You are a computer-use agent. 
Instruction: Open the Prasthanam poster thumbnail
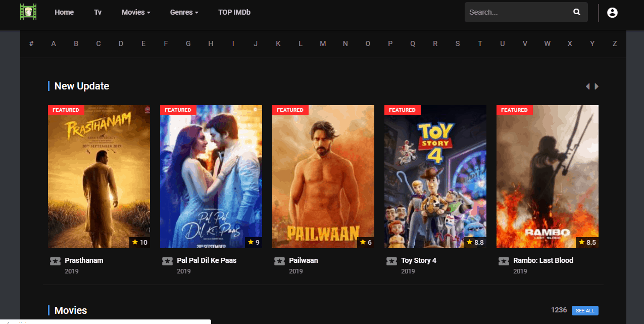pyautogui.click(x=99, y=176)
